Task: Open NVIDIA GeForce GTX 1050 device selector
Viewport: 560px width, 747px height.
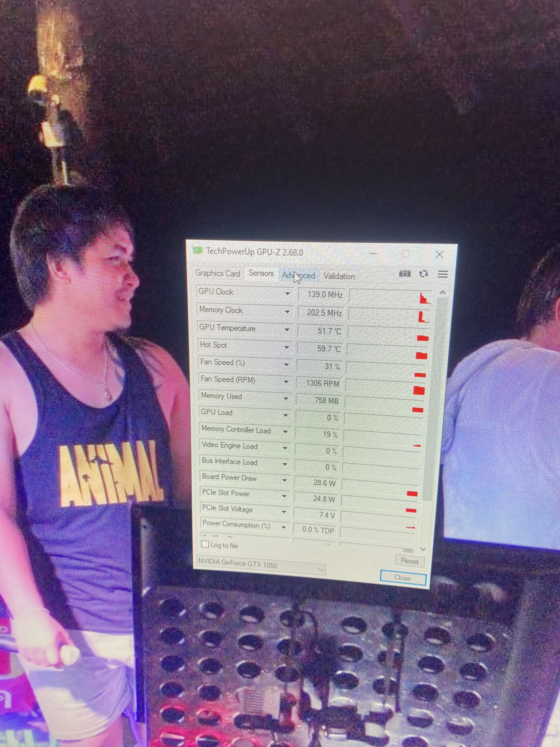Action: pos(261,566)
